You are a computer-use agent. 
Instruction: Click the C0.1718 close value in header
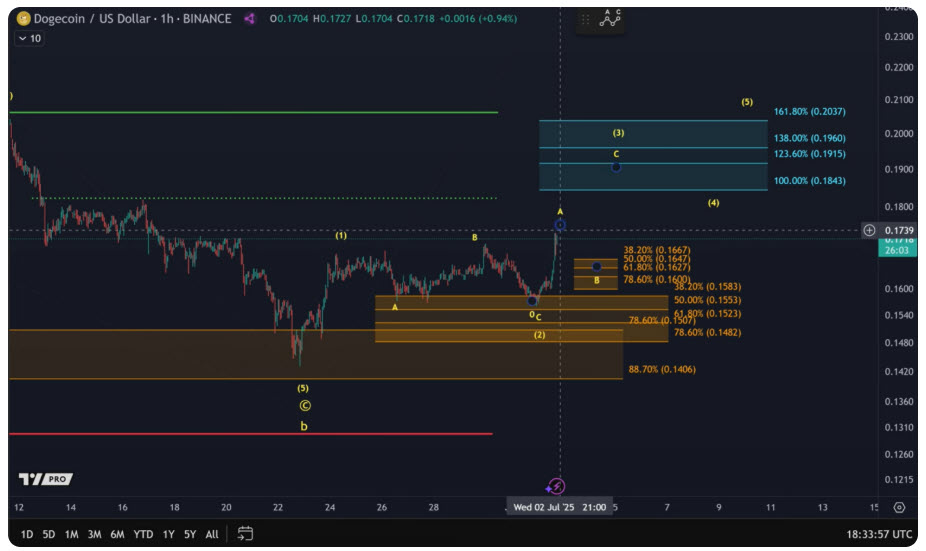point(416,19)
